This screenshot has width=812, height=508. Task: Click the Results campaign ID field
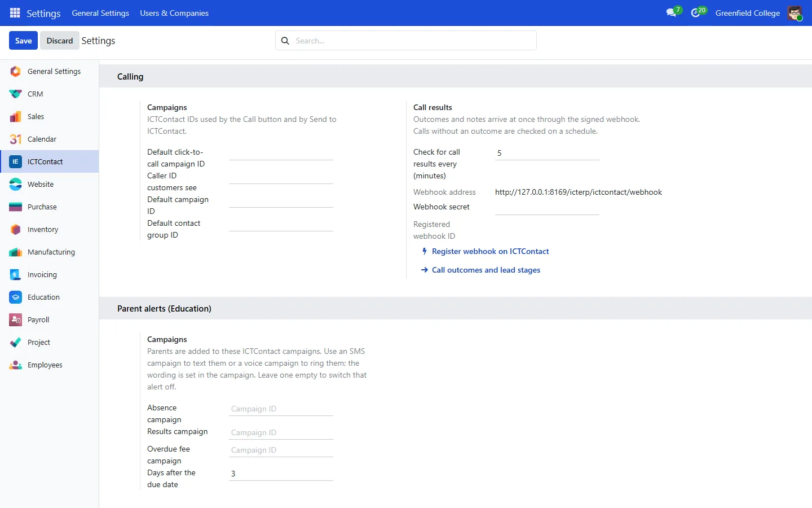(281, 432)
